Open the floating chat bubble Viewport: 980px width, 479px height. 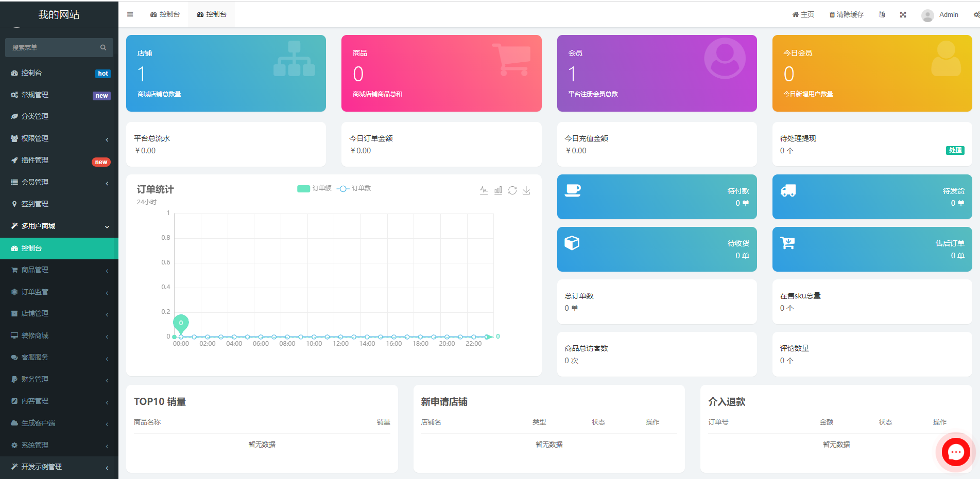[x=955, y=452]
